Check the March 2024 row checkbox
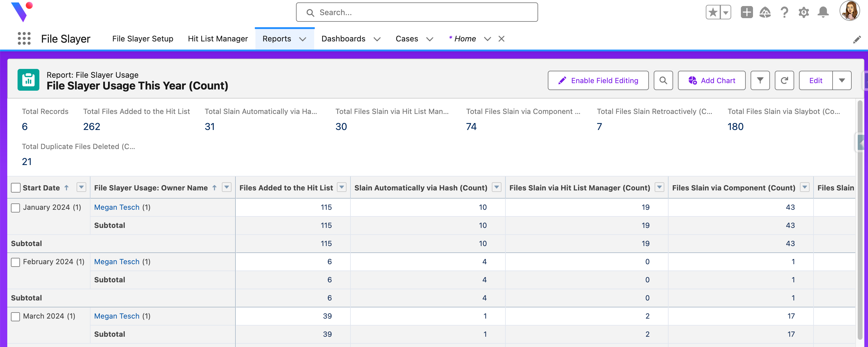The image size is (868, 347). [x=15, y=317]
